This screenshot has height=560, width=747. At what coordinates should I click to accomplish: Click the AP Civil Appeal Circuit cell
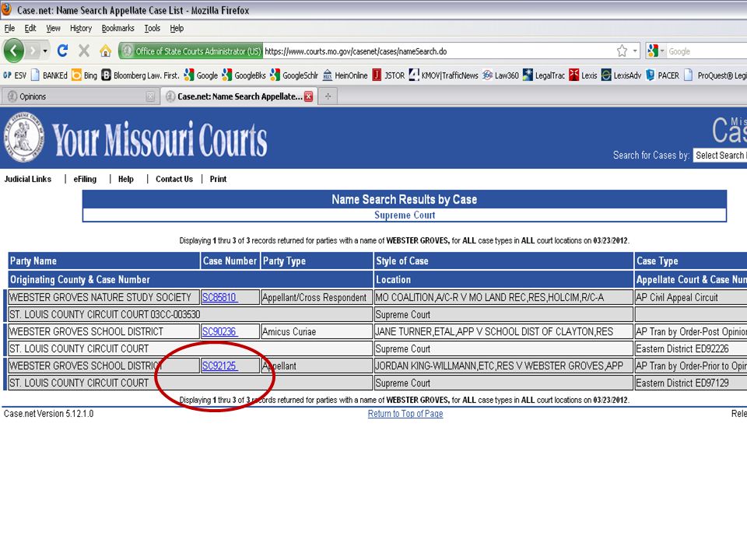[691, 298]
